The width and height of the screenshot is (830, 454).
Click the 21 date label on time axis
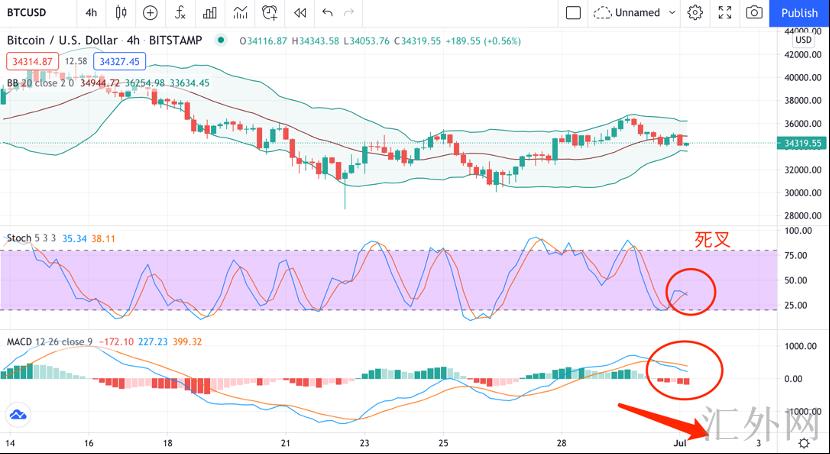tap(286, 442)
